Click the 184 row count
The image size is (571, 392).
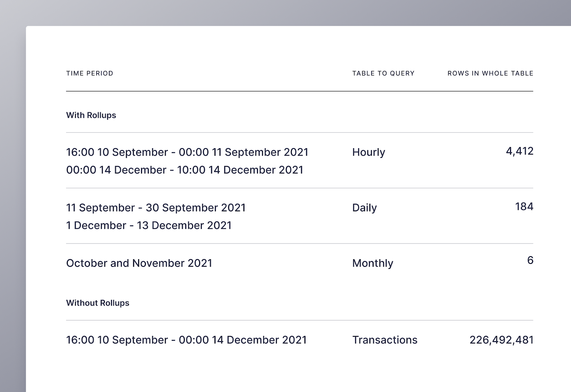pyautogui.click(x=524, y=207)
